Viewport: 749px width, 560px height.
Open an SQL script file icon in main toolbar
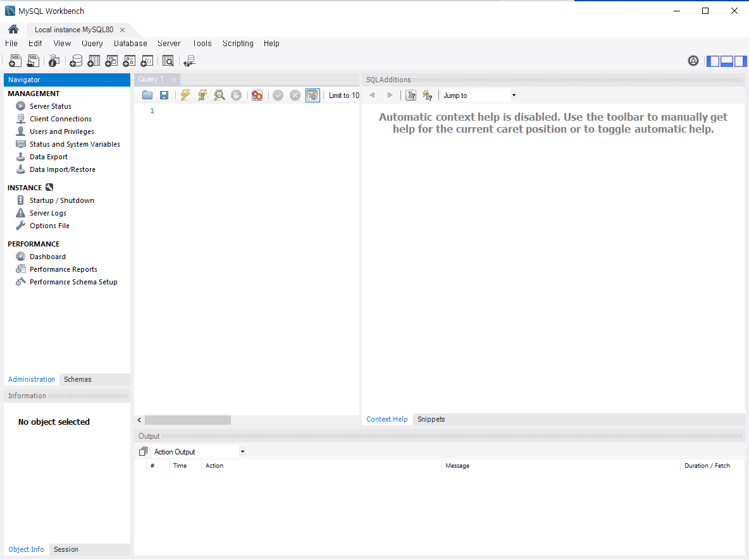(33, 61)
